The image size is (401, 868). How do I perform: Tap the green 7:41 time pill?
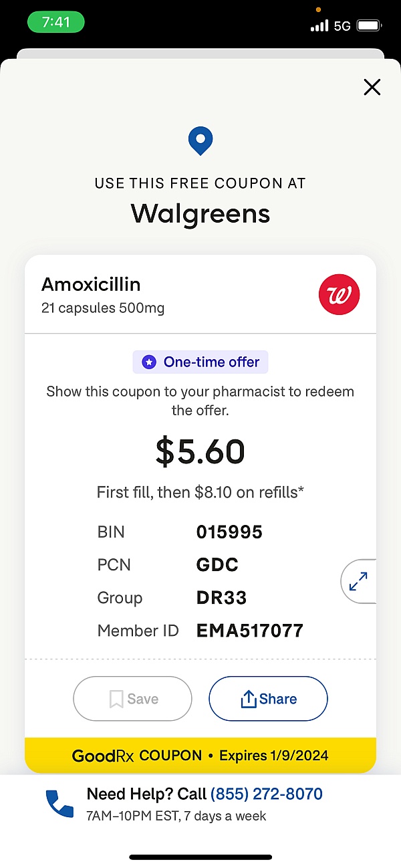(x=56, y=22)
